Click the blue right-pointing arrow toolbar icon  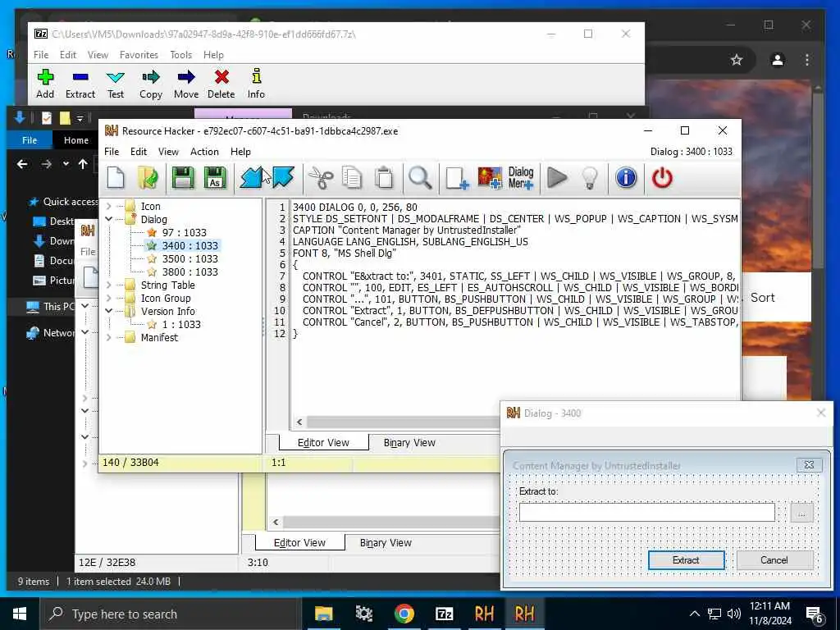click(x=283, y=178)
